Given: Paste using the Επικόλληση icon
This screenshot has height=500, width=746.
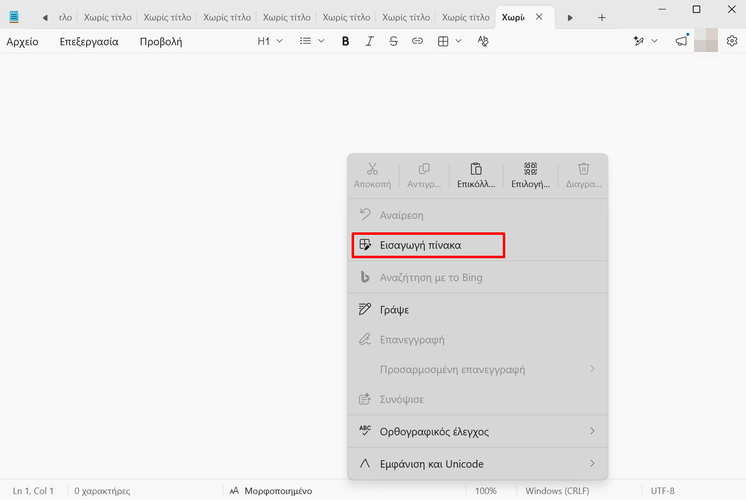Looking at the screenshot, I should coord(477,175).
